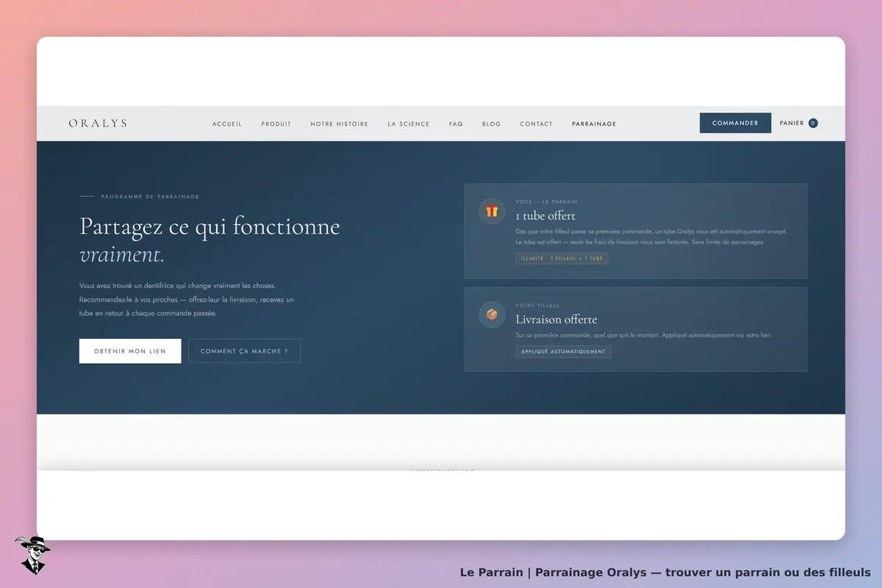Click the Comment ça marche ? button

[x=244, y=351]
